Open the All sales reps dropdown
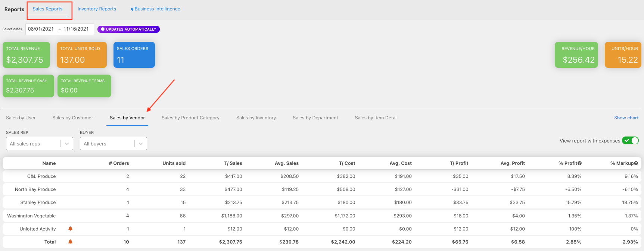644x251 pixels. click(39, 144)
